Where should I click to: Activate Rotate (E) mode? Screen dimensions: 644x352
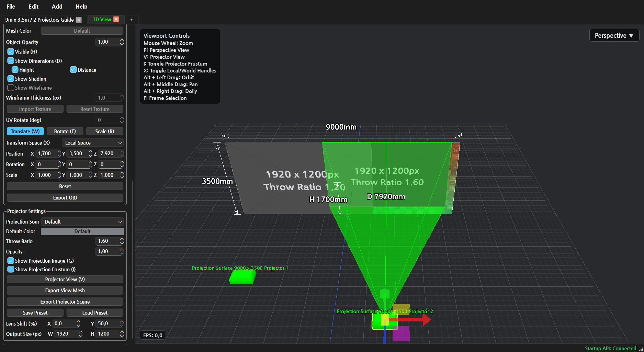tap(65, 131)
